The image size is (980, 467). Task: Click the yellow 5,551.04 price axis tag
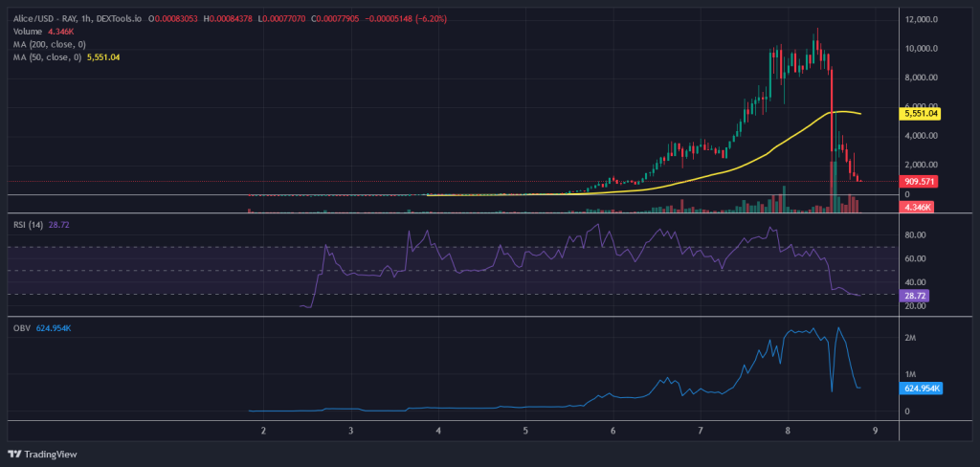(920, 114)
